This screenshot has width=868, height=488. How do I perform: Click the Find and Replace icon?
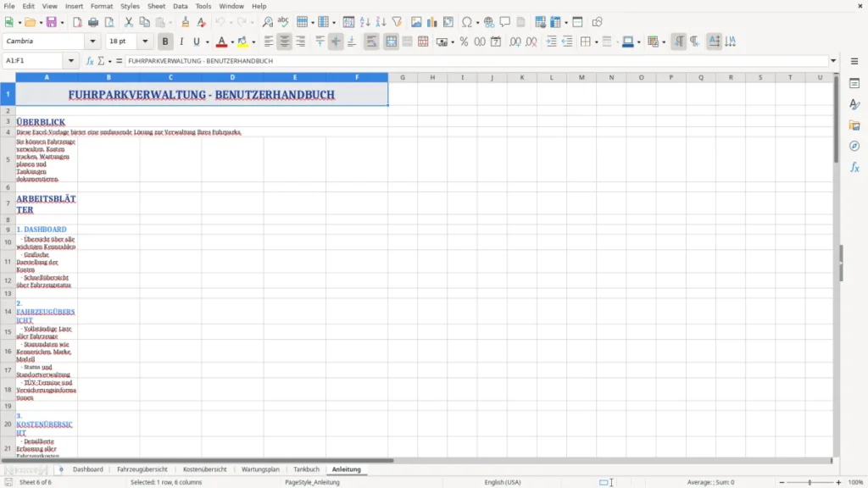267,22
